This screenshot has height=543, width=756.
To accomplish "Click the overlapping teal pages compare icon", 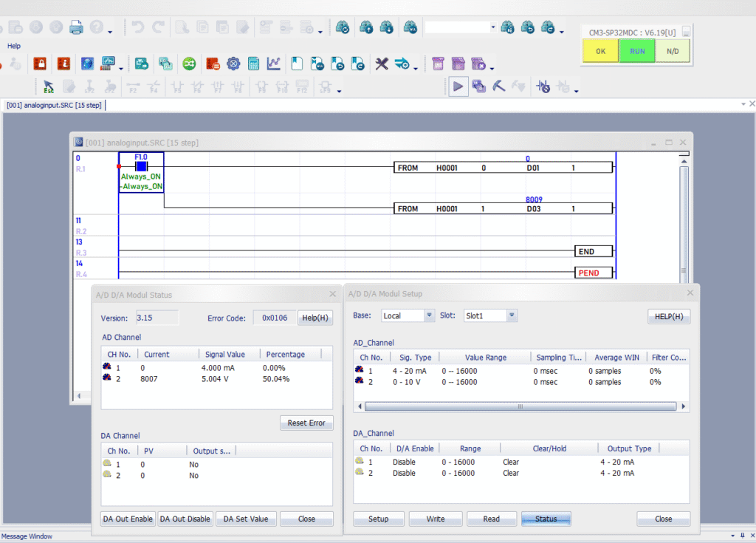I will click(165, 64).
